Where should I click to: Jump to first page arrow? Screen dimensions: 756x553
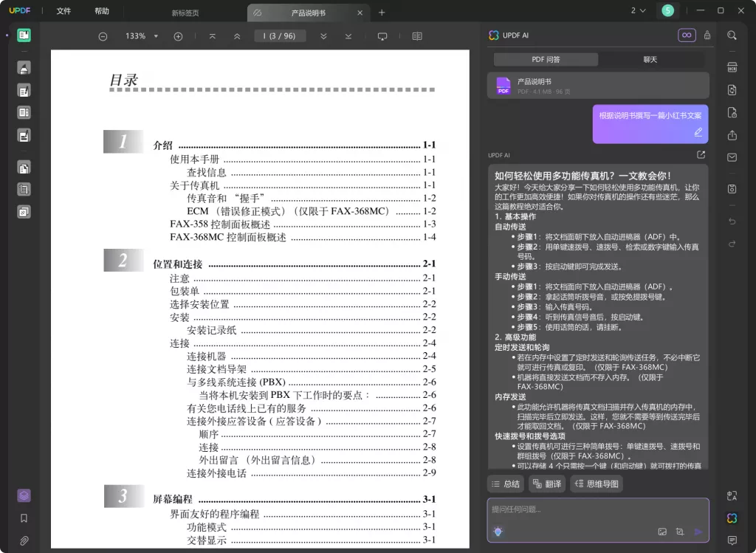[212, 36]
